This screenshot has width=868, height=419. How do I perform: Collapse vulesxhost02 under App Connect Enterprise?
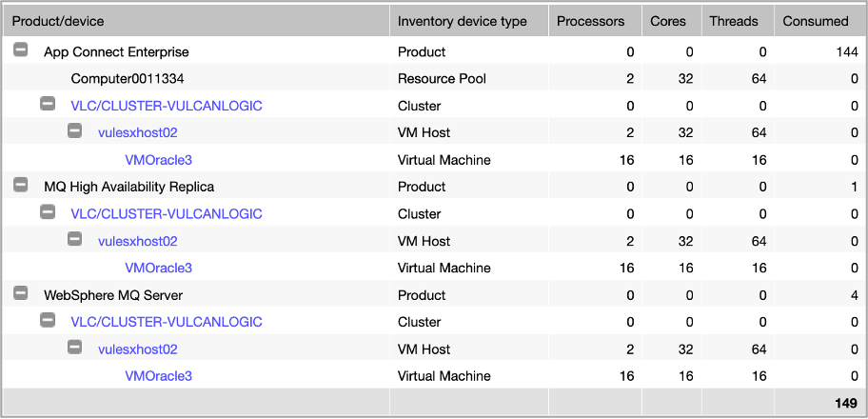click(75, 130)
